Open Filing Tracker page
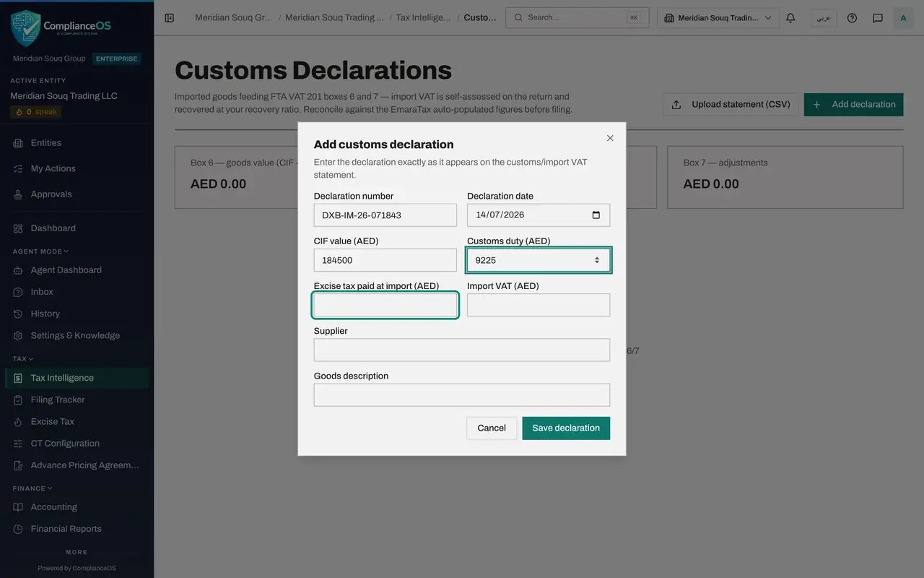 [77, 400]
